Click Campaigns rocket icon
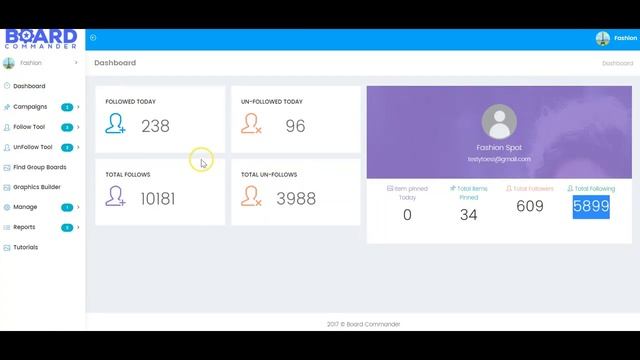This screenshot has width=640, height=360. pyautogui.click(x=7, y=107)
